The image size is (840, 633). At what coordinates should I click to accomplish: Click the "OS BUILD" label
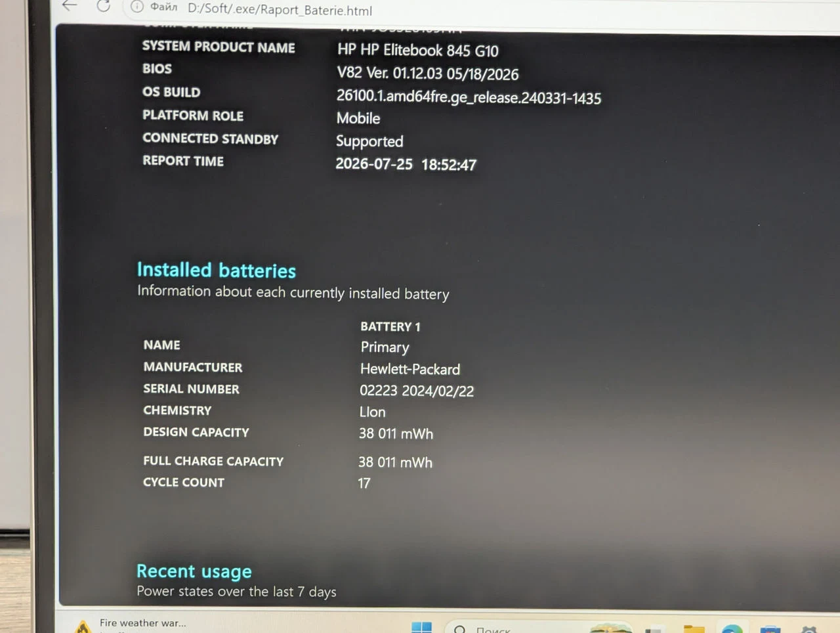(x=171, y=92)
